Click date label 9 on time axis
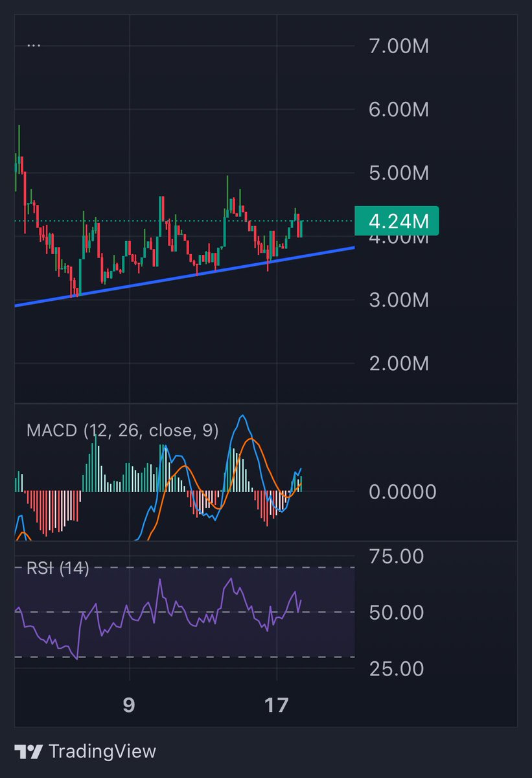The width and height of the screenshot is (532, 778). [130, 705]
